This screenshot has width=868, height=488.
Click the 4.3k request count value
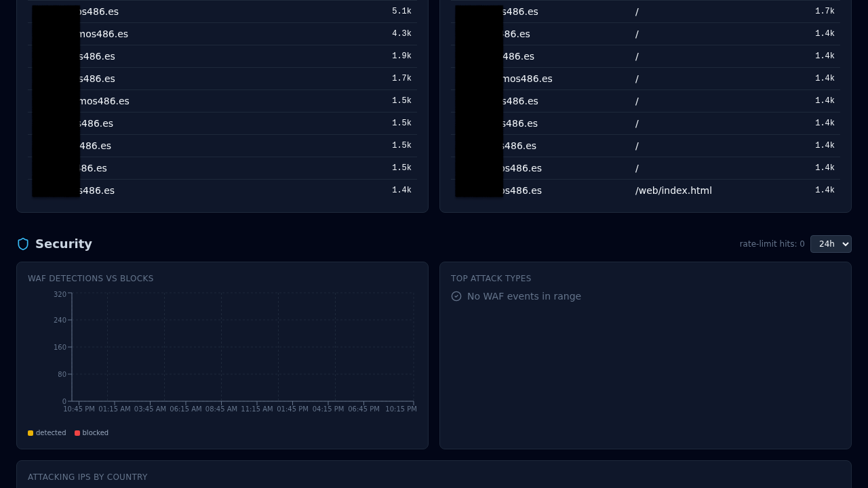pos(401,34)
